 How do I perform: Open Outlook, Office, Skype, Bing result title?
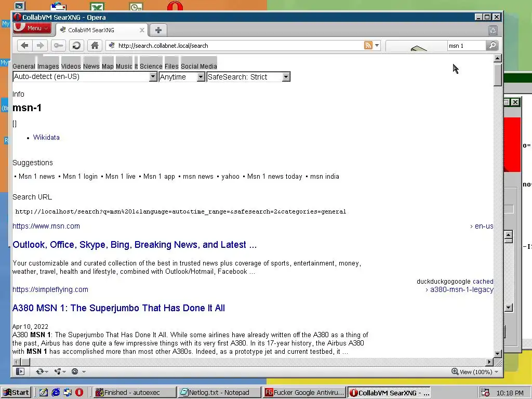tap(135, 245)
